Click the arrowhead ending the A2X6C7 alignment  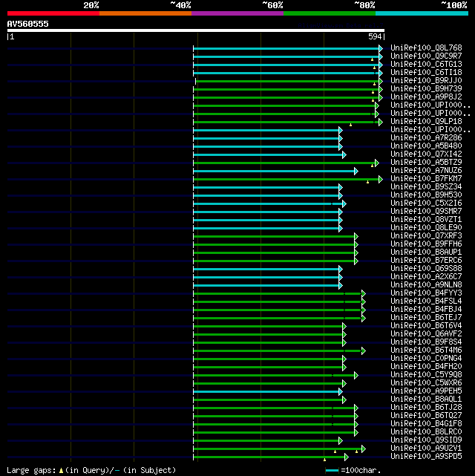pos(341,278)
